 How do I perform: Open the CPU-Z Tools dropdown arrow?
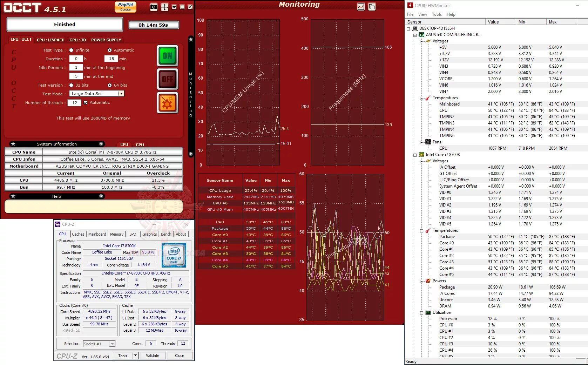[x=135, y=356]
